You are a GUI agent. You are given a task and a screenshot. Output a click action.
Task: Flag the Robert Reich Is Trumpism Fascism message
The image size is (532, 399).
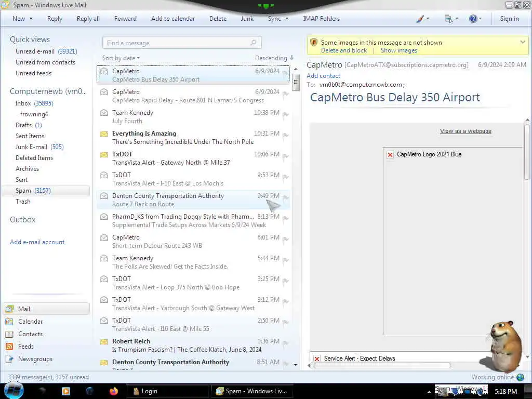coord(286,344)
